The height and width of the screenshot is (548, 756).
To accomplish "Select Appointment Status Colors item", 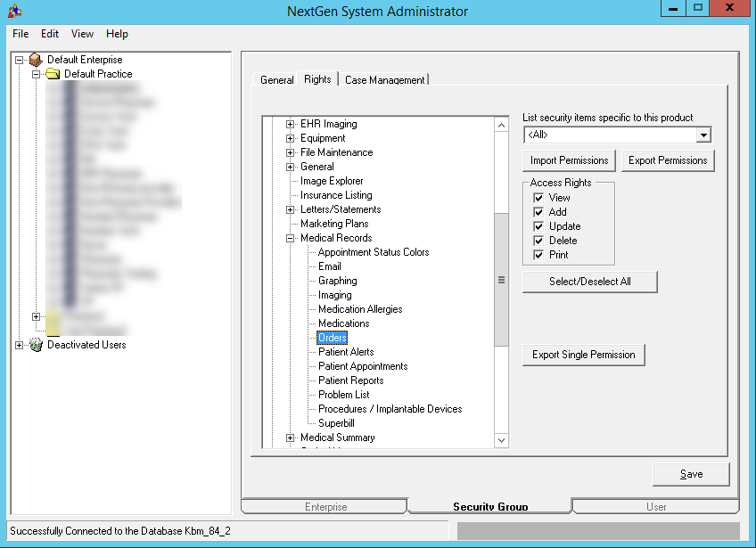I will pyautogui.click(x=374, y=252).
